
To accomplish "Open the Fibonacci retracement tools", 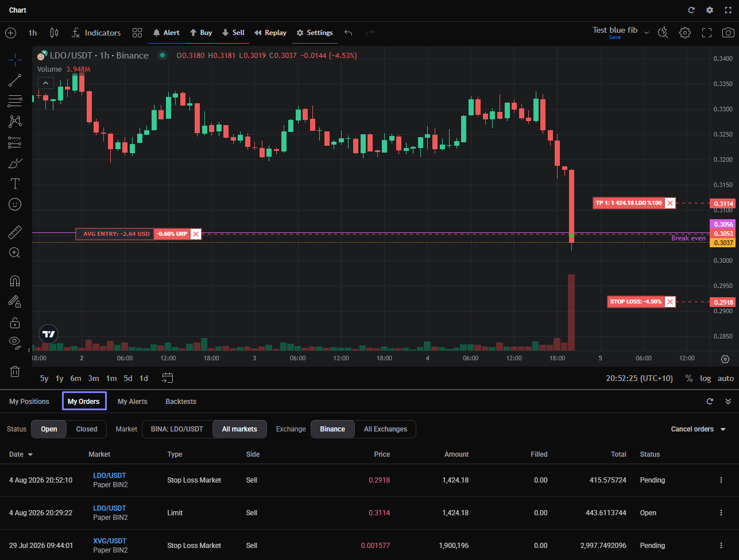I will 16,101.
